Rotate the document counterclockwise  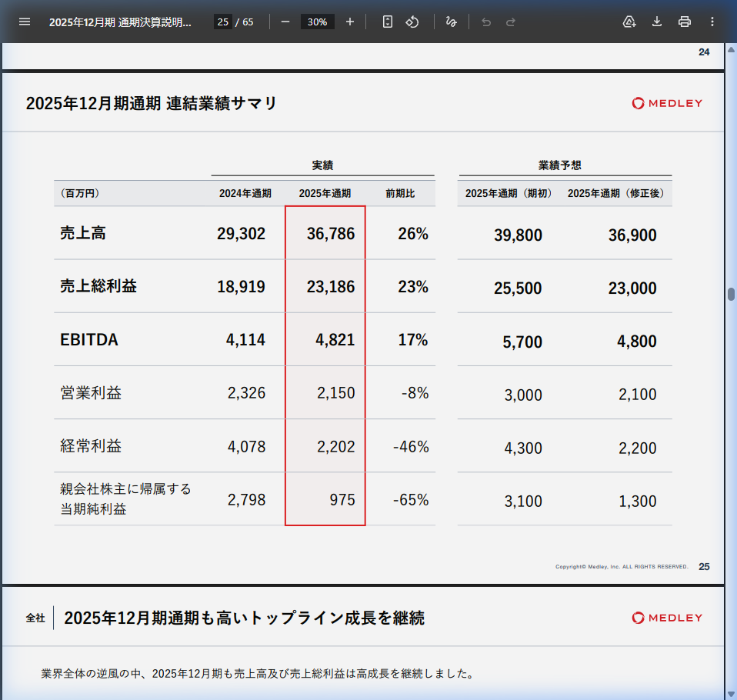[412, 22]
